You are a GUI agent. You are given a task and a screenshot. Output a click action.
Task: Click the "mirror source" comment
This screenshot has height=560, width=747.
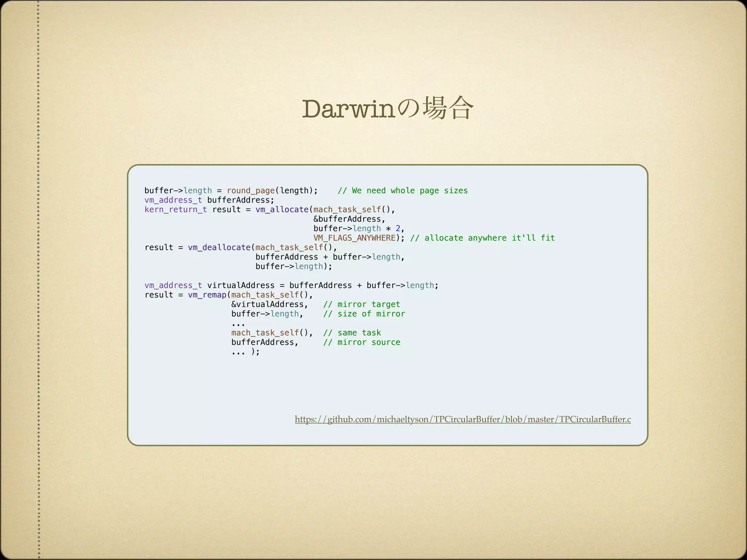(361, 342)
